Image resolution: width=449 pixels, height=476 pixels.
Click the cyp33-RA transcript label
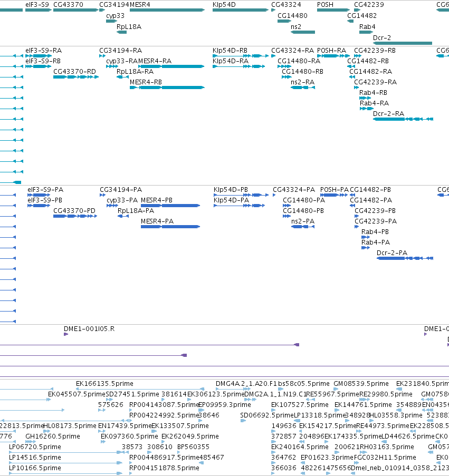[x=122, y=61]
